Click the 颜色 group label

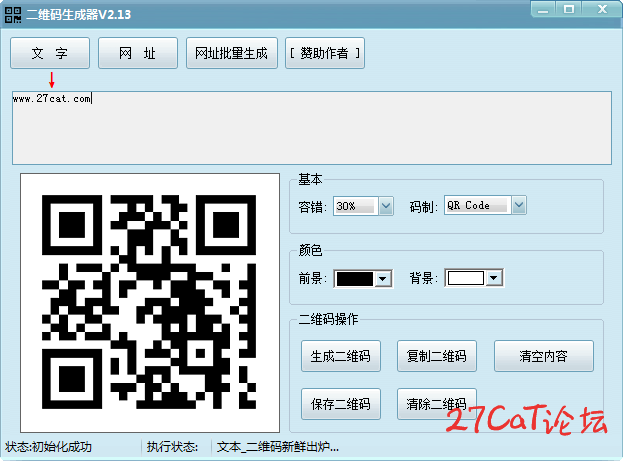pos(310,250)
